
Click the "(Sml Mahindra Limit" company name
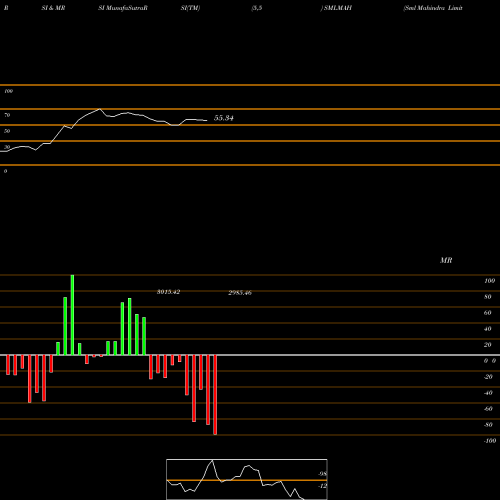coord(433,8)
